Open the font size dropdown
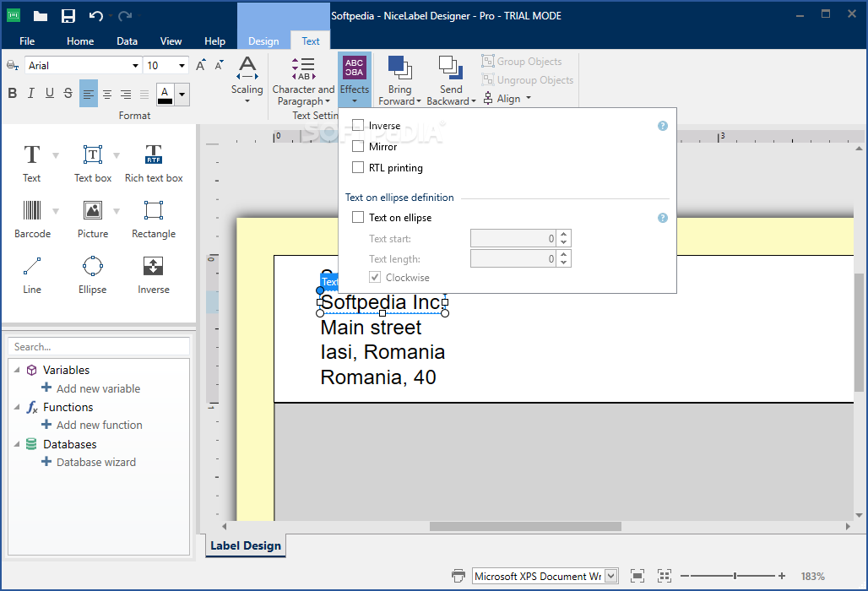The height and width of the screenshot is (591, 868). pos(182,65)
